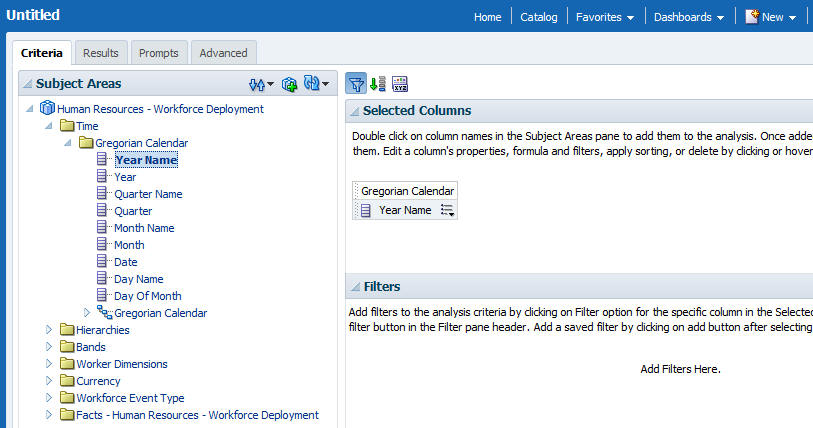Expand the Currency folder
813x428 pixels.
pos(49,380)
